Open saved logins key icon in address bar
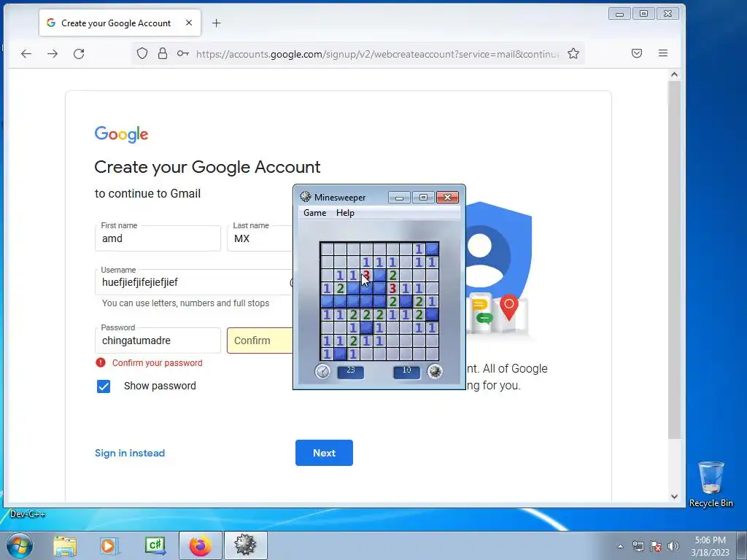This screenshot has height=560, width=747. click(x=183, y=53)
